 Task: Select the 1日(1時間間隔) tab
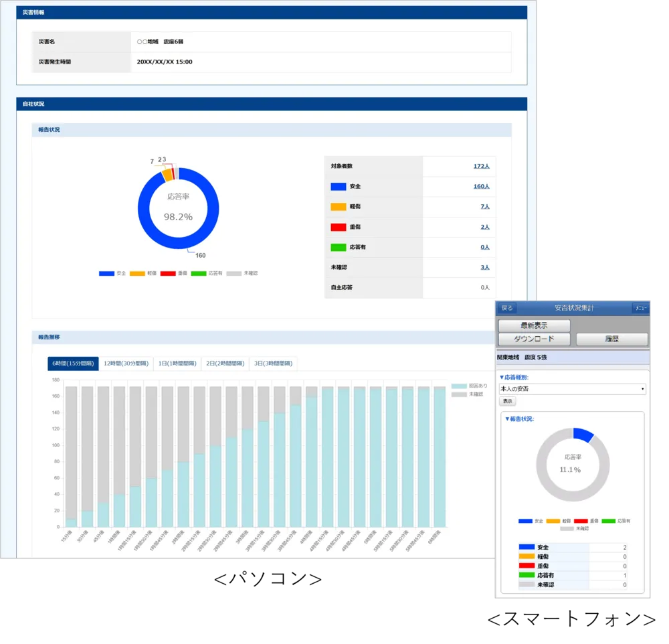[x=177, y=364]
